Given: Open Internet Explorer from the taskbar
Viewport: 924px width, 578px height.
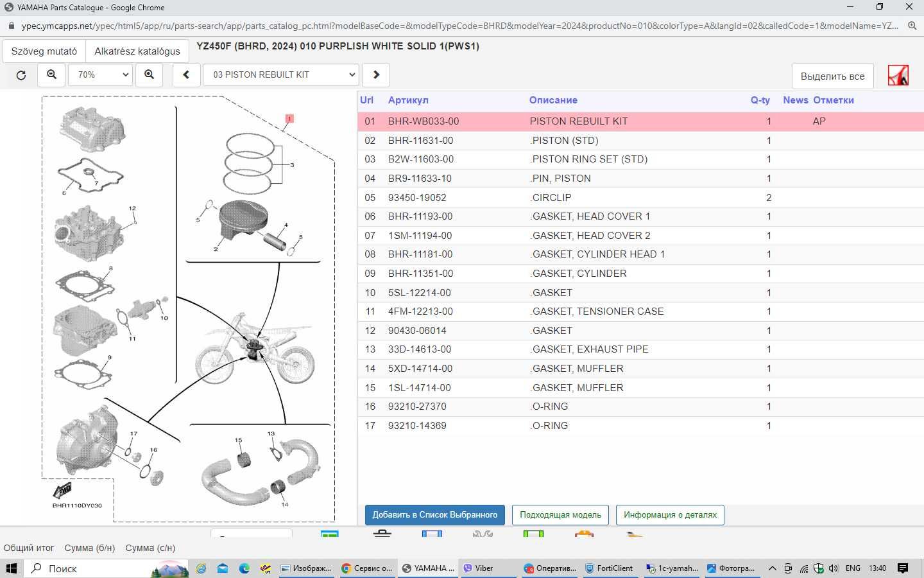Looking at the screenshot, I should (201, 568).
